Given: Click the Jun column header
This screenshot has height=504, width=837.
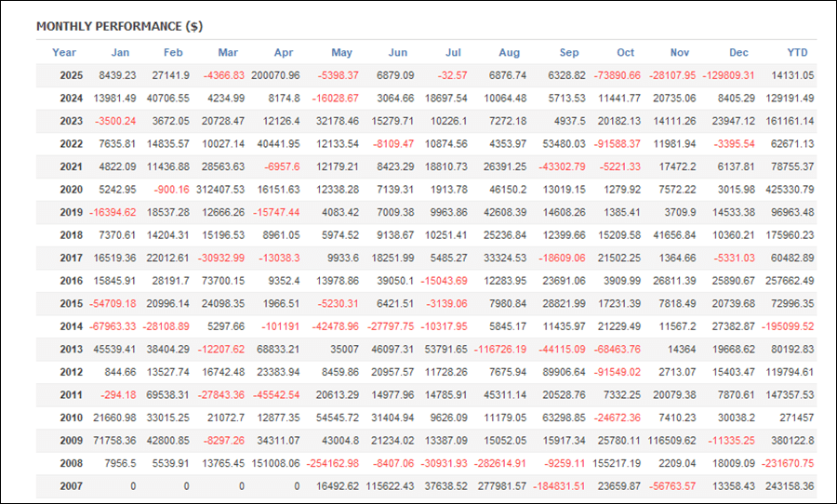Looking at the screenshot, I should [x=396, y=52].
